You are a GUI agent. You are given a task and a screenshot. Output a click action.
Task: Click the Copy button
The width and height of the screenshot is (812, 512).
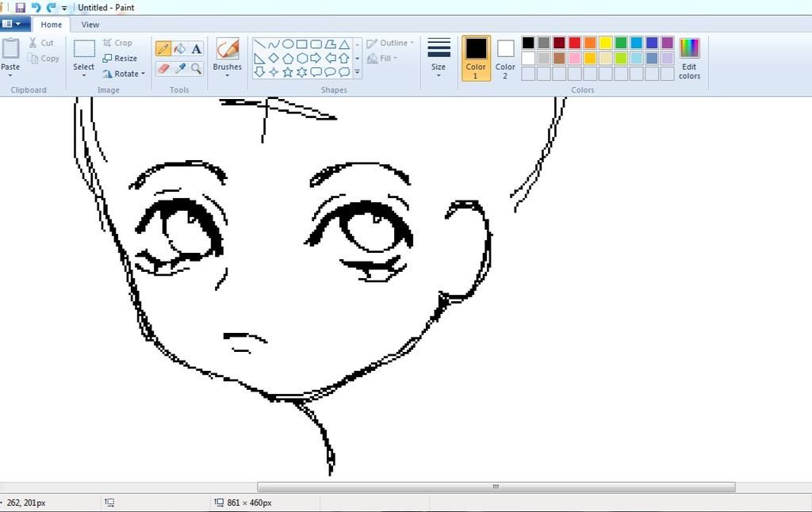point(44,59)
